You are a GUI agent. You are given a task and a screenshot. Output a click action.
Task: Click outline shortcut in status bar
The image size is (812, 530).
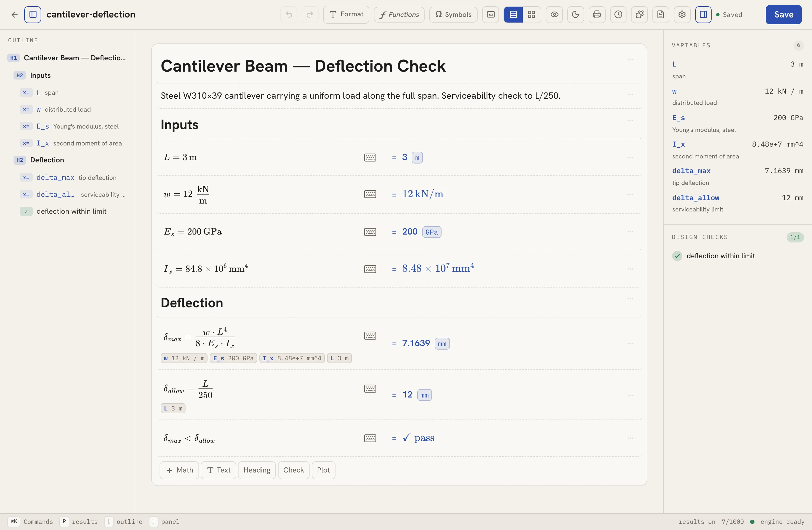(x=123, y=522)
